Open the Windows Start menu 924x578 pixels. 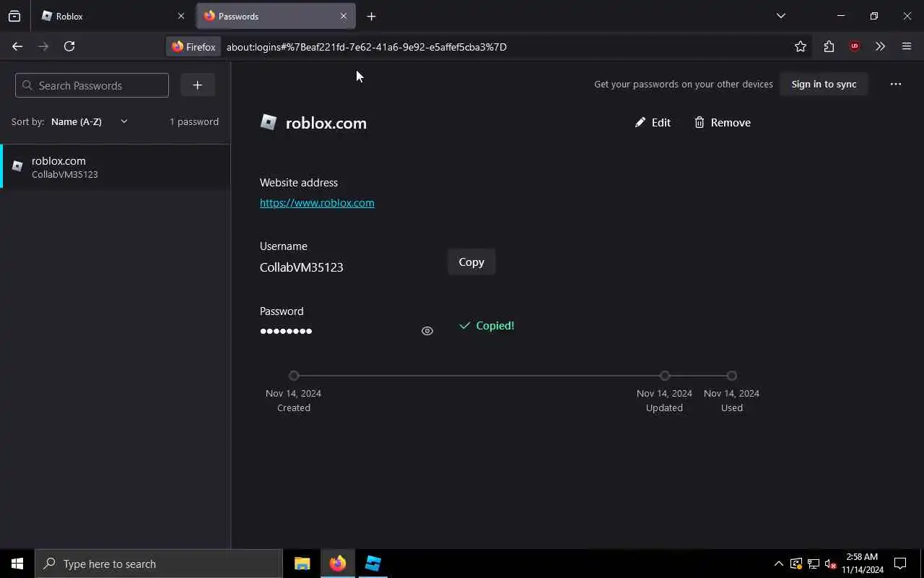click(x=17, y=564)
